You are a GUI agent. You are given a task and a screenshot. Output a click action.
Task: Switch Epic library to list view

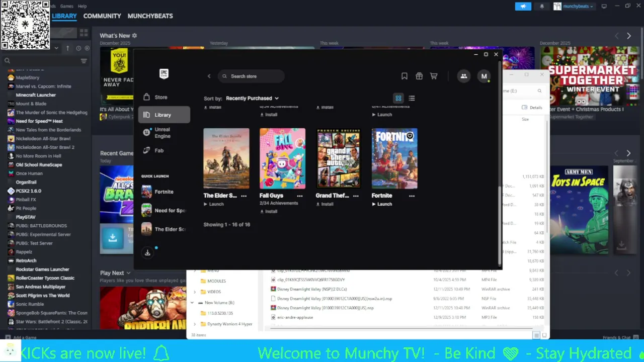[412, 98]
